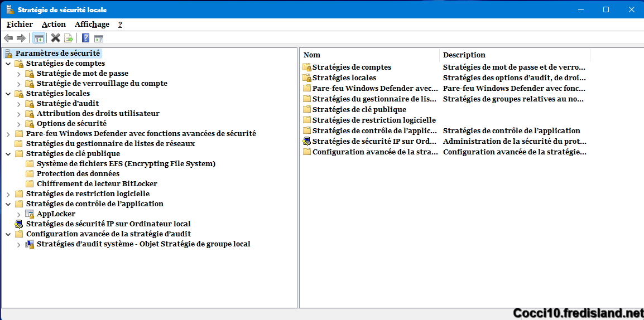Toggle the show/hide console tree icon
Viewport: 644px width, 320px height.
[39, 38]
